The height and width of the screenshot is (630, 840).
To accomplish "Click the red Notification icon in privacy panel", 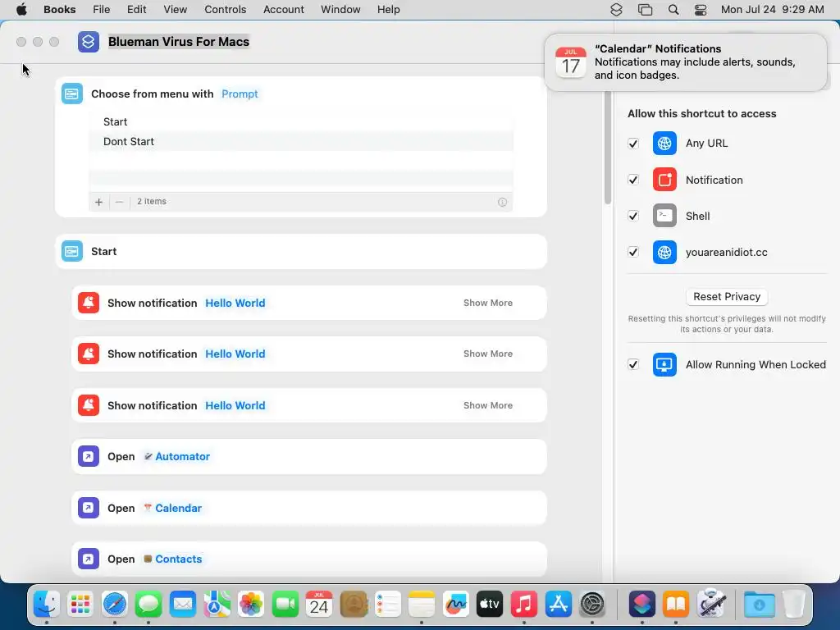I will tap(664, 180).
